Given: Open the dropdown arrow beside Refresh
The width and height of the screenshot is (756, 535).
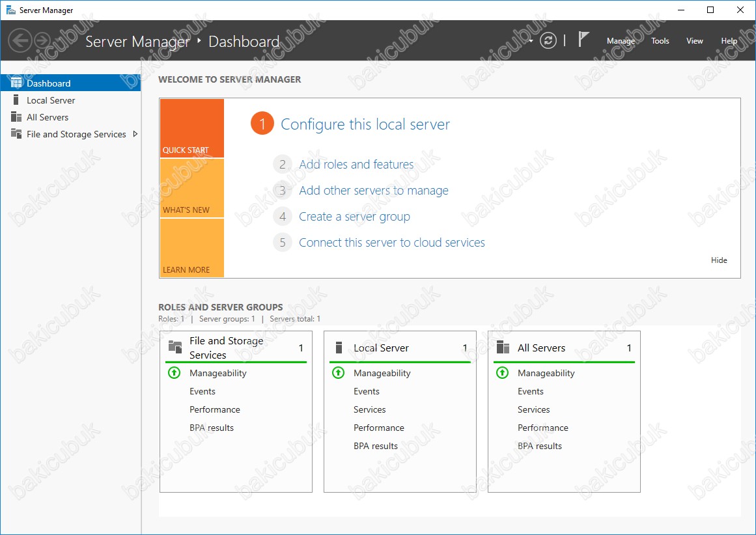Looking at the screenshot, I should (531, 41).
